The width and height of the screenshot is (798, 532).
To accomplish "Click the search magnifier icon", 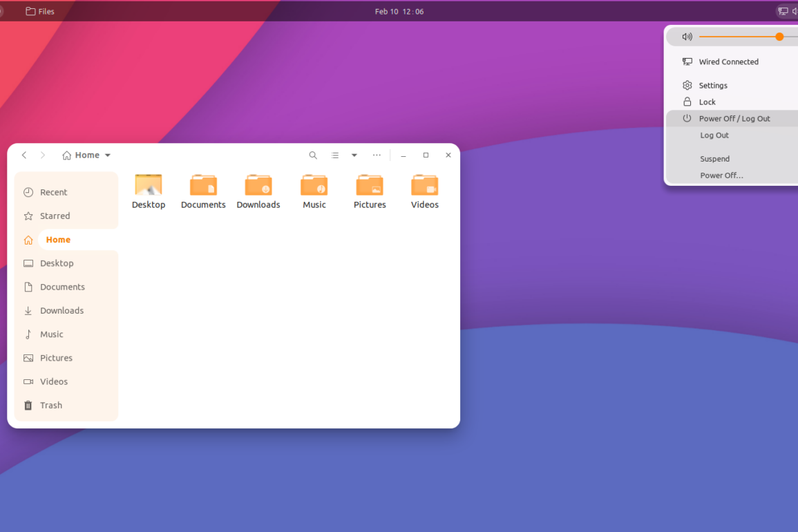I will tap(313, 155).
